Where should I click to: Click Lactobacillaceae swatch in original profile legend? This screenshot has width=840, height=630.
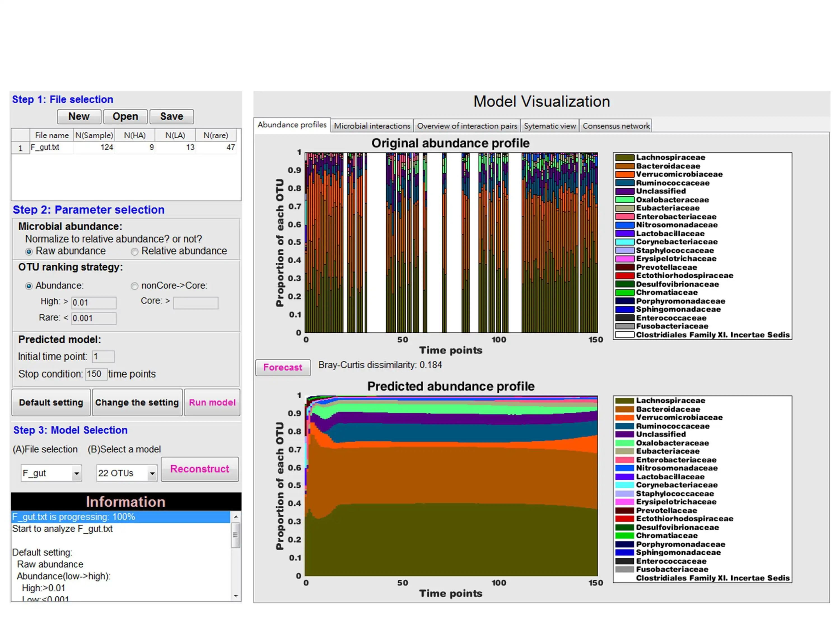pyautogui.click(x=625, y=234)
